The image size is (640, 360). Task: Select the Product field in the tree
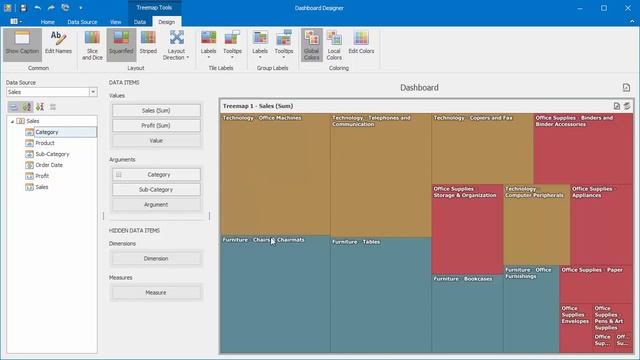click(44, 143)
